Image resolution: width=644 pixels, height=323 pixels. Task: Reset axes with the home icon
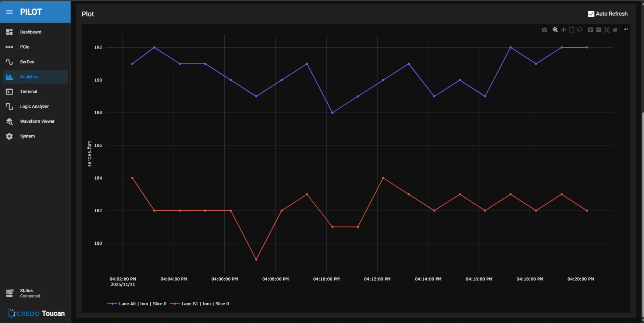click(x=615, y=30)
